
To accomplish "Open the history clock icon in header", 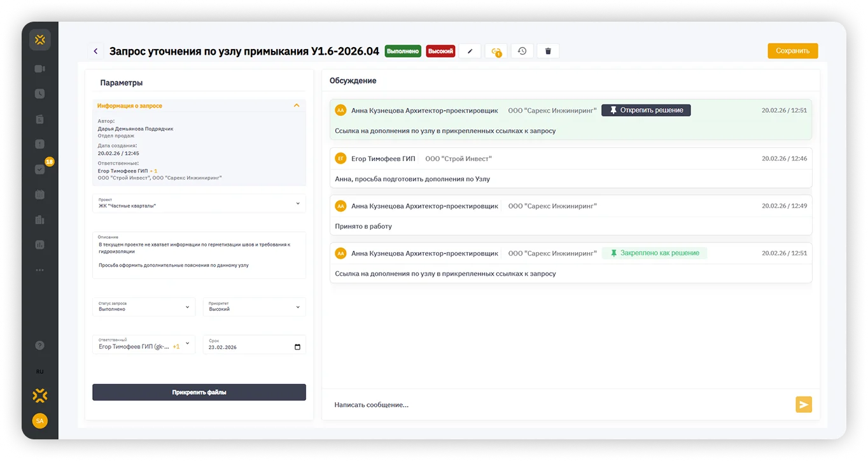I will click(x=522, y=51).
